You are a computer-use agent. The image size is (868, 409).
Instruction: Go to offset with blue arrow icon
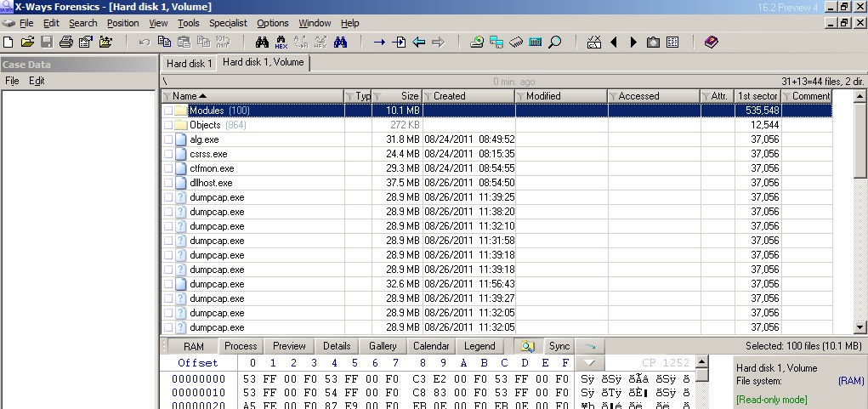click(x=379, y=42)
